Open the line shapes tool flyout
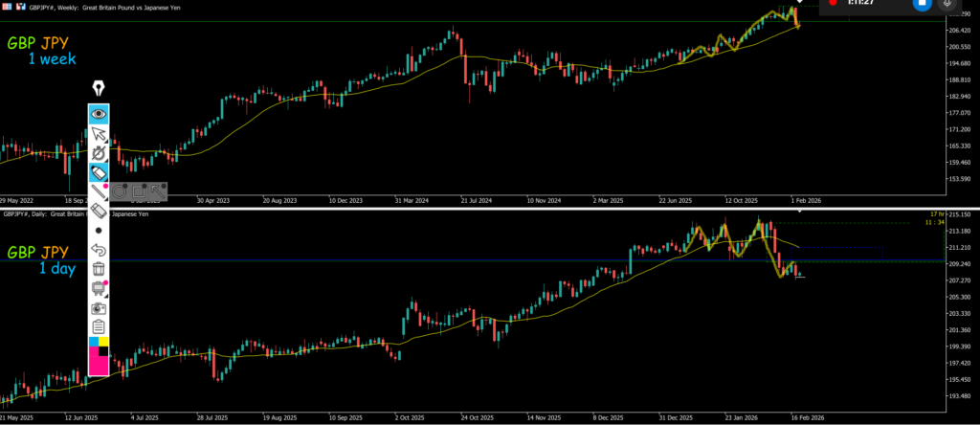Viewport: 980px width, 425px height. click(98, 191)
